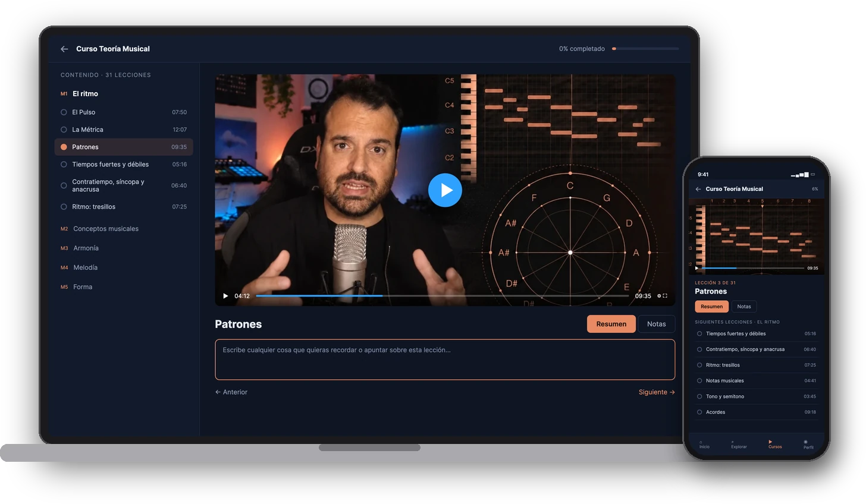The image size is (866, 504).
Task: Click back arrow in phone app header
Action: pos(698,189)
